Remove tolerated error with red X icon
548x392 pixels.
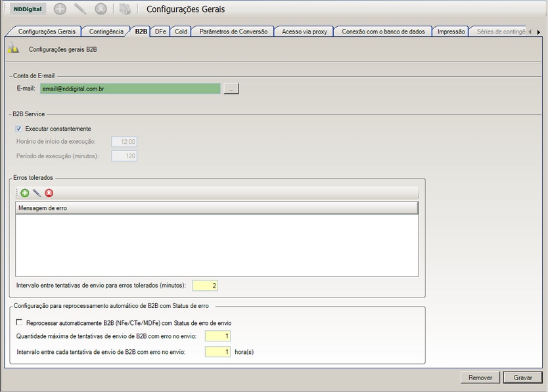[x=49, y=193]
